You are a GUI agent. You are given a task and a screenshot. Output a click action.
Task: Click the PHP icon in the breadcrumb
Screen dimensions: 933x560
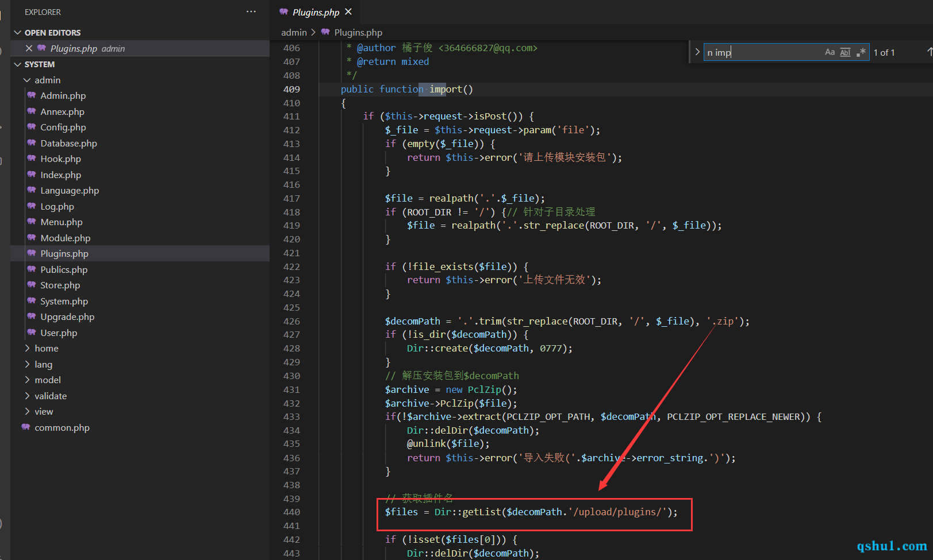[x=325, y=32]
